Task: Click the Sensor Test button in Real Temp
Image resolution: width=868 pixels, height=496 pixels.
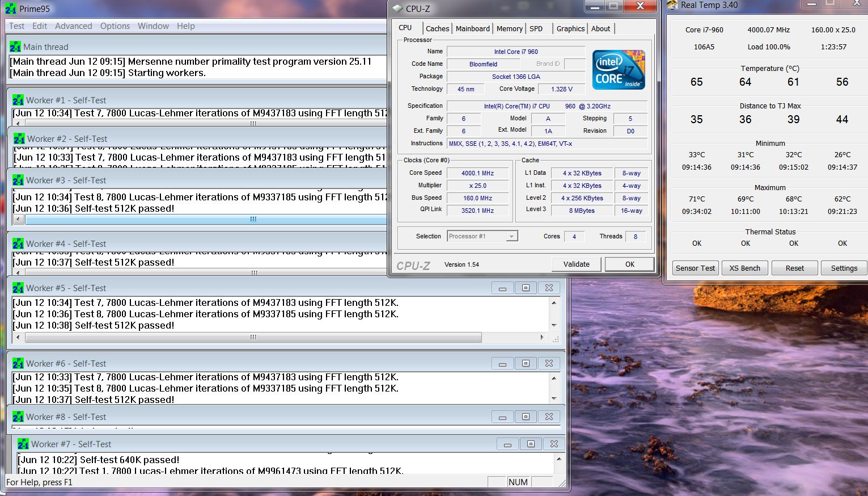Action: [x=696, y=268]
